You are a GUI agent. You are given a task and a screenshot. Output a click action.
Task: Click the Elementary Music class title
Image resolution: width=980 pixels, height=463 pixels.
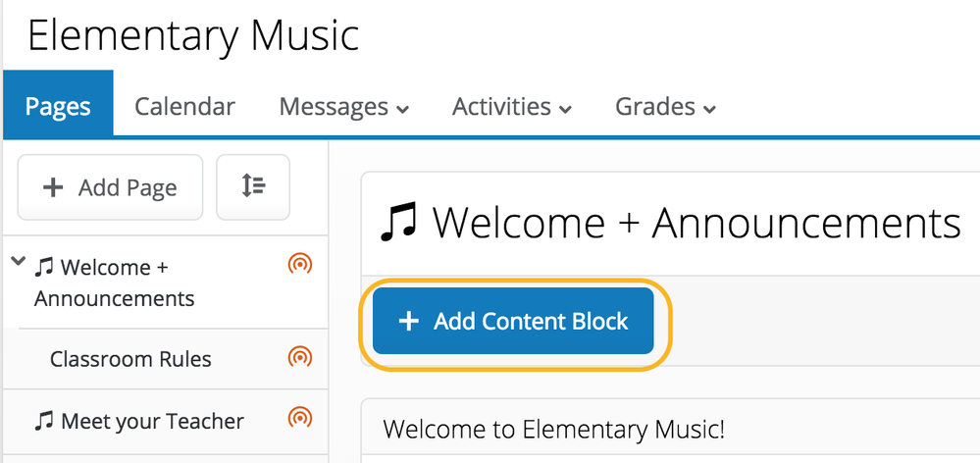tap(193, 35)
